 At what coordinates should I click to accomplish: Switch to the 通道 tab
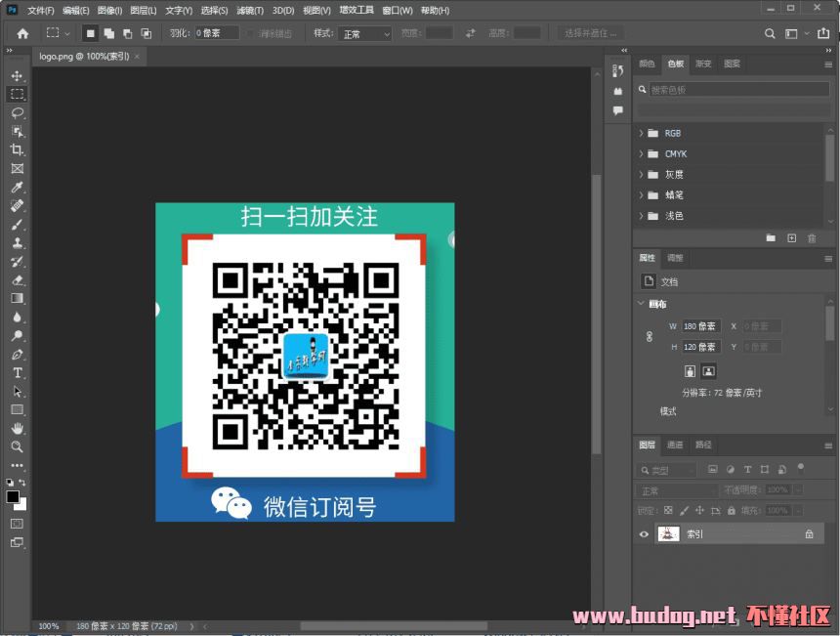[675, 445]
